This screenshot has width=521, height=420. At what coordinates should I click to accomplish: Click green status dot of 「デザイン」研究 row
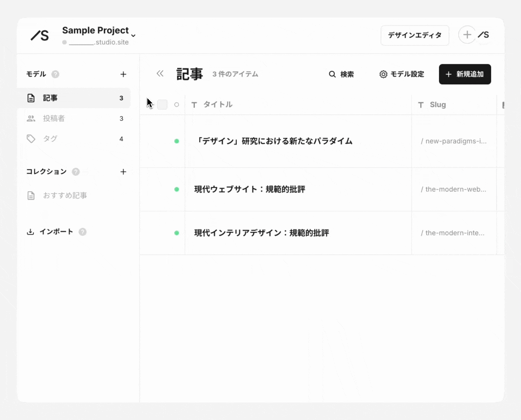(x=177, y=141)
